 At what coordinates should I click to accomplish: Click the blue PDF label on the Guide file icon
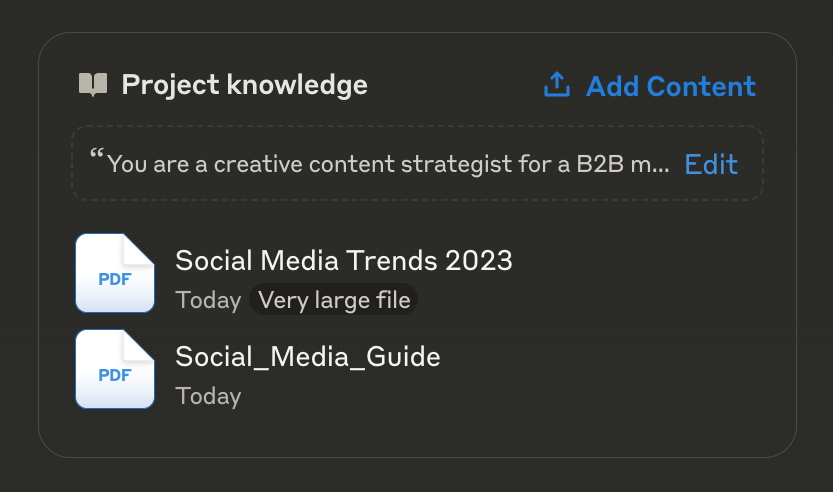[x=115, y=375]
